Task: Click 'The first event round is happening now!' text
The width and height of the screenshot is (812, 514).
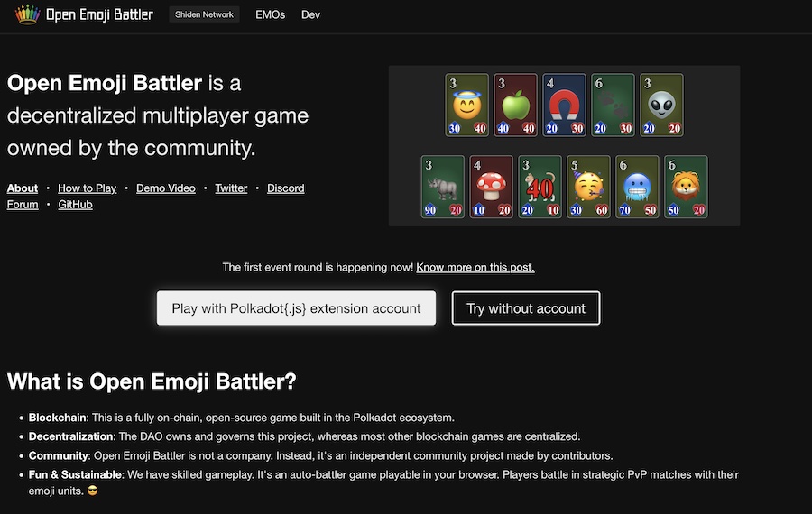Action: tap(318, 268)
